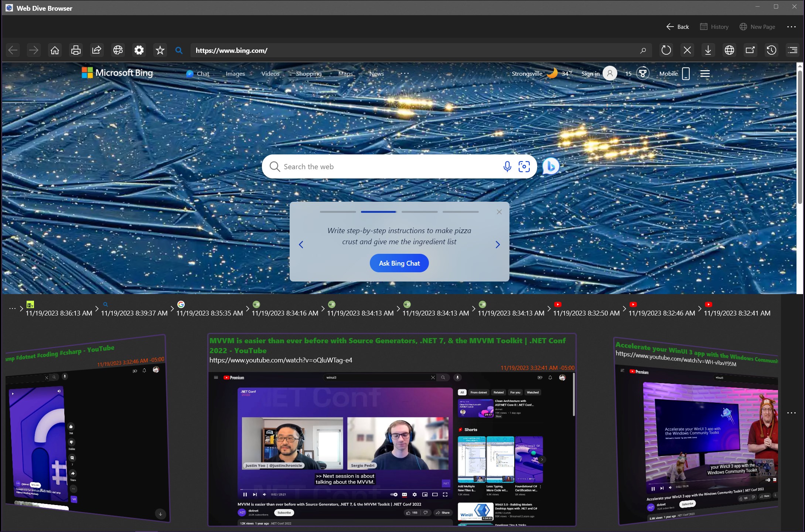The width and height of the screenshot is (805, 532).
Task: Click the Home icon in toolbar
Action: (55, 50)
